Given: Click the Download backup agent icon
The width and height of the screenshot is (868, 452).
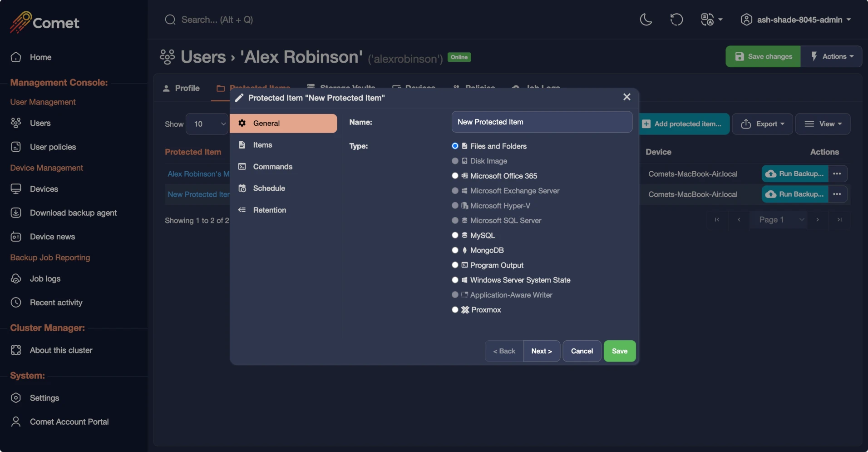Looking at the screenshot, I should click(16, 213).
